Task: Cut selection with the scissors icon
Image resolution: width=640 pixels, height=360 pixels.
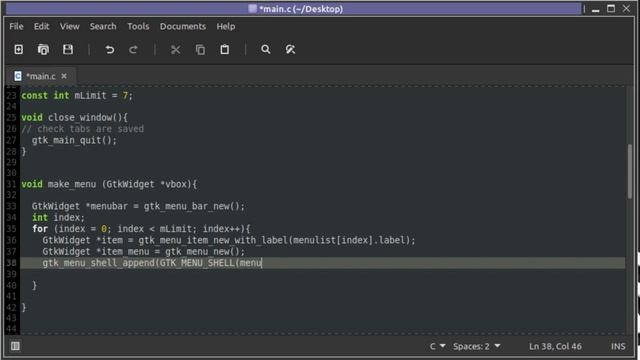Action: (176, 49)
